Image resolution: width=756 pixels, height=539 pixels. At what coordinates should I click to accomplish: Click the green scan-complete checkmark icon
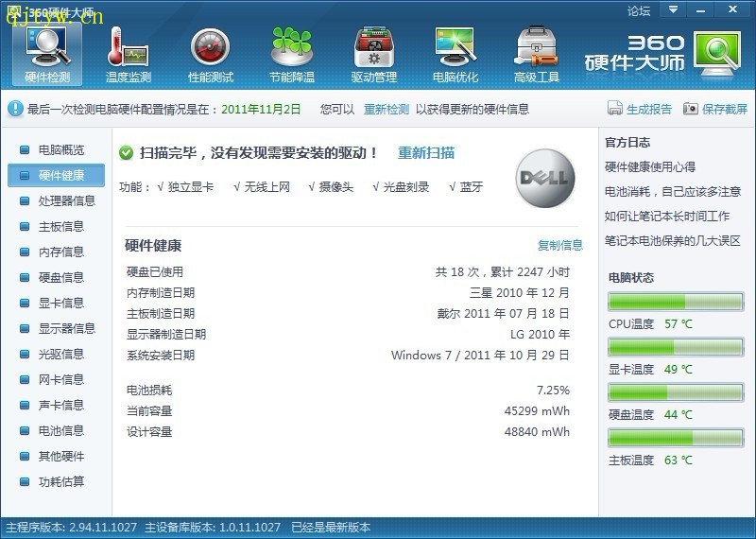126,153
